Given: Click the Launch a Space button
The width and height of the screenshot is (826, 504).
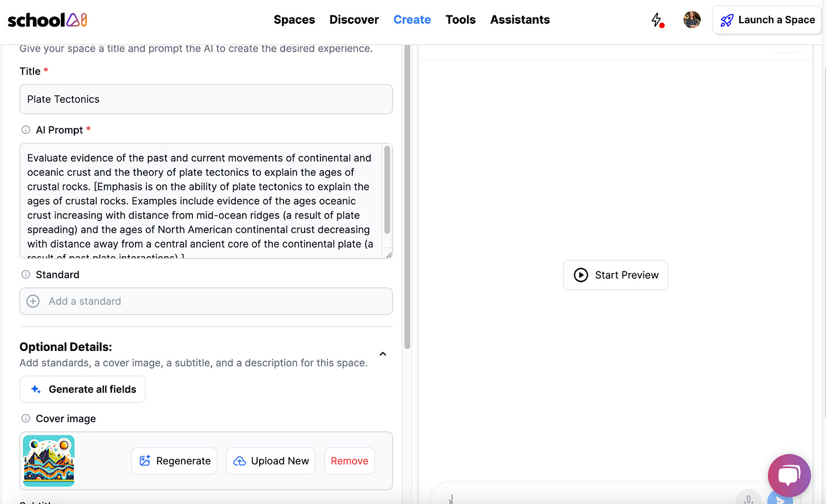Looking at the screenshot, I should [767, 20].
